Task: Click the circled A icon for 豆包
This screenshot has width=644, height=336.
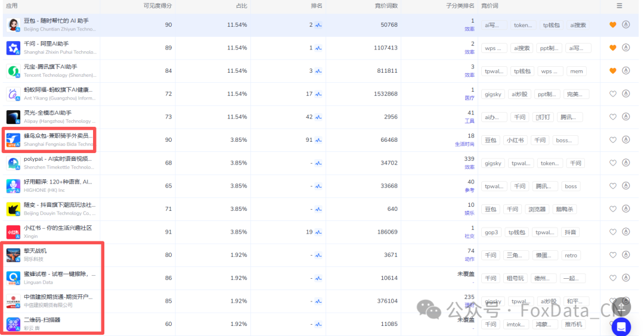Action: (x=626, y=24)
